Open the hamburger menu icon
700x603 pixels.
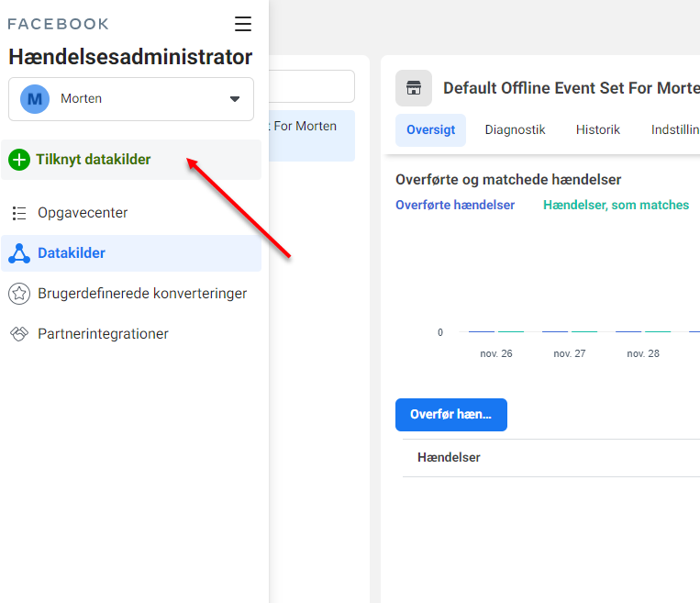click(x=243, y=24)
